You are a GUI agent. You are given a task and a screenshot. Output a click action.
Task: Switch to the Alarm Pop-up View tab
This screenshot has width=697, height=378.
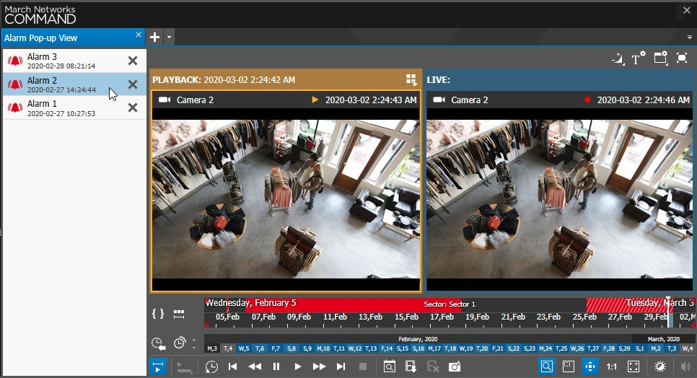(41, 38)
